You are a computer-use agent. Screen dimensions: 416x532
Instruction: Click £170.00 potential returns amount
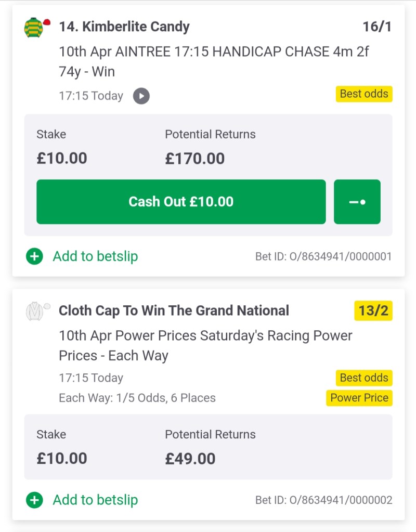pos(195,158)
